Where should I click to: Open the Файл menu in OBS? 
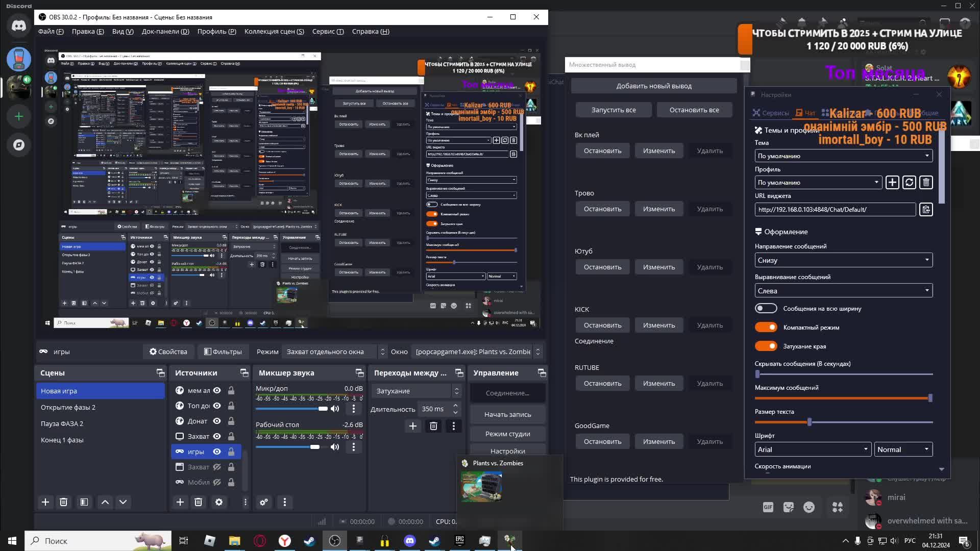[51, 32]
